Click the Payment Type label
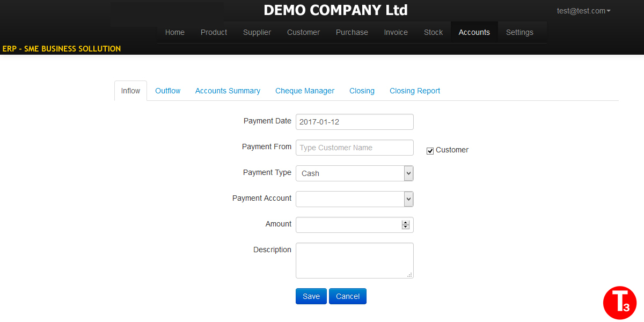 coord(267,172)
